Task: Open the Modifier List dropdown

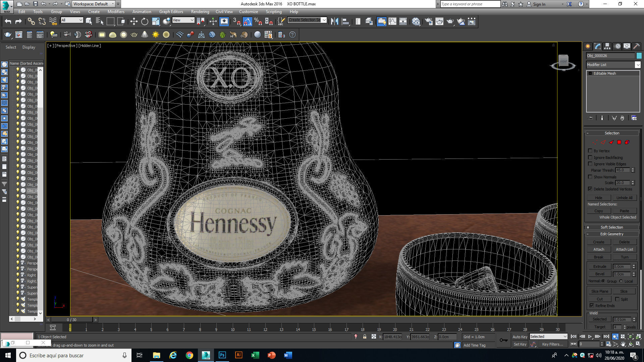Action: click(x=613, y=65)
